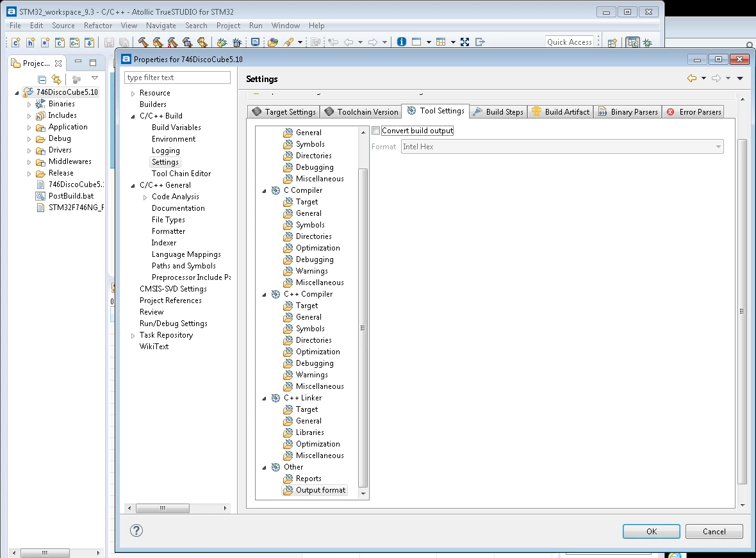Click the new C++ project toolbar icon
The image size is (756, 558).
(x=75, y=42)
